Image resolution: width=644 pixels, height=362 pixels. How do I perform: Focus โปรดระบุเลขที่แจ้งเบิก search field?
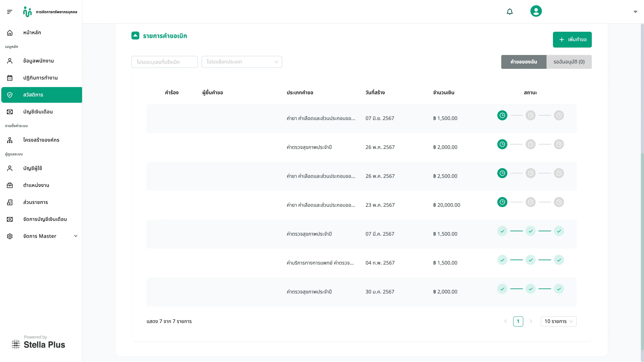(164, 62)
